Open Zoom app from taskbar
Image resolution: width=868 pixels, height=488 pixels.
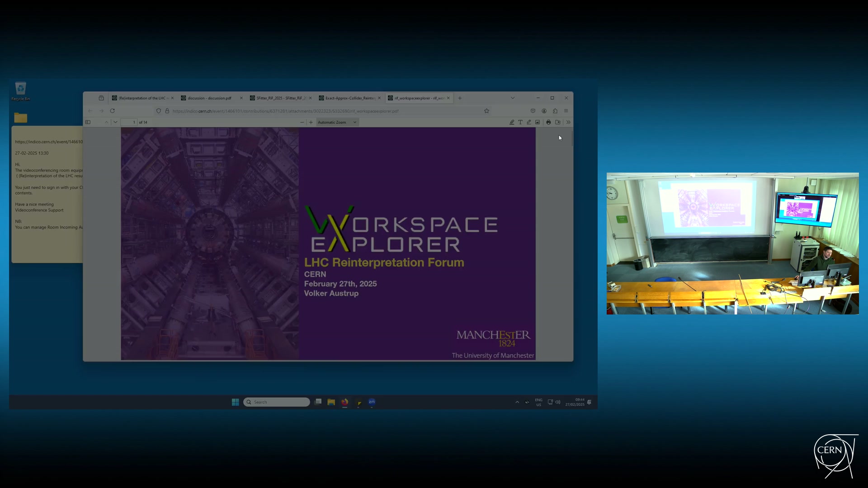pyautogui.click(x=372, y=402)
